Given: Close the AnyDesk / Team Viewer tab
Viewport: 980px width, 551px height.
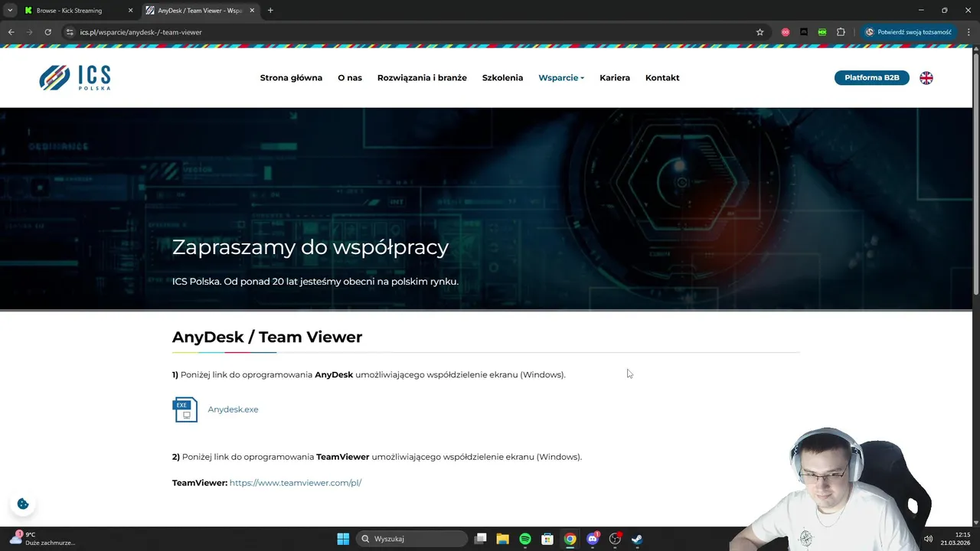Looking at the screenshot, I should pos(252,11).
